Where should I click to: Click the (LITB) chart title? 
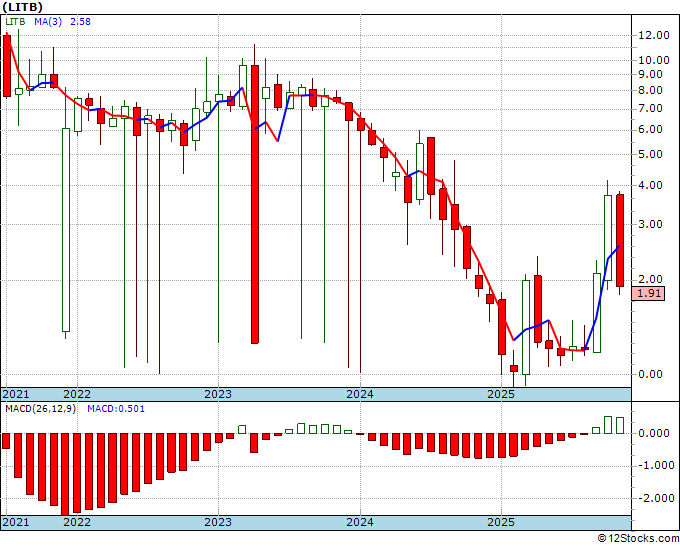[x=23, y=7]
